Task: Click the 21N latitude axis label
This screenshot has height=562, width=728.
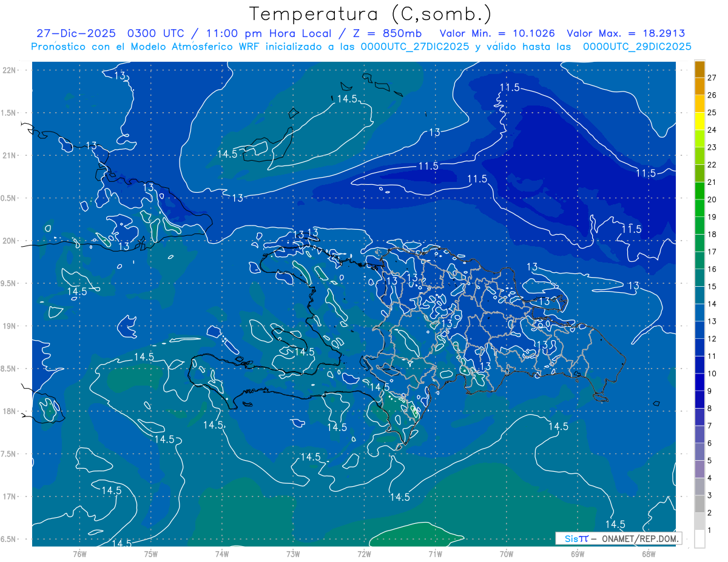Action: (x=10, y=155)
